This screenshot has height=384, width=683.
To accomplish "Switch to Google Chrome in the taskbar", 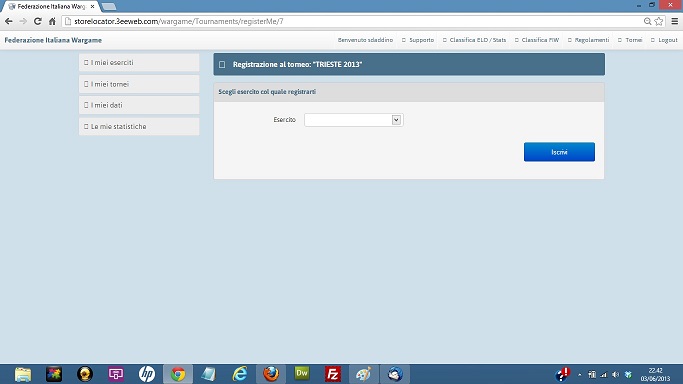I will pyautogui.click(x=178, y=374).
